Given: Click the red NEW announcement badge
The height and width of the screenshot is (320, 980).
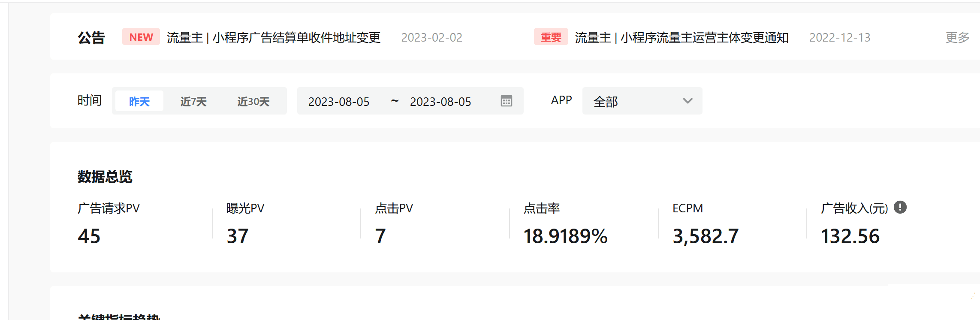Looking at the screenshot, I should (x=141, y=37).
